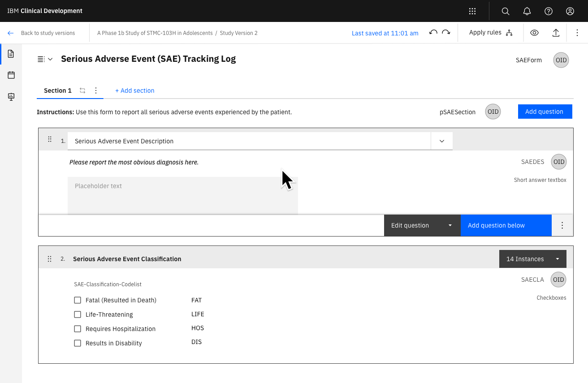Grab the drag handle of question 1
Image resolution: width=588 pixels, height=383 pixels.
50,139
